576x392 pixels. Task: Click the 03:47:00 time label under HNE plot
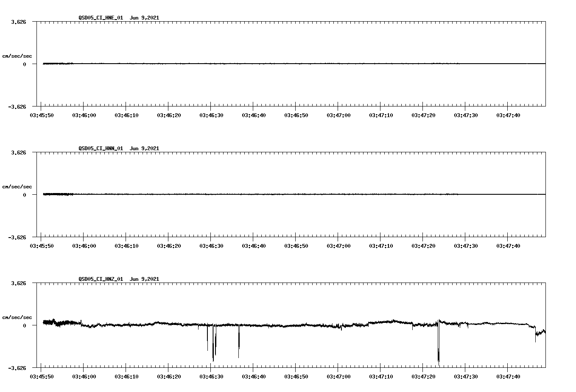click(338, 115)
